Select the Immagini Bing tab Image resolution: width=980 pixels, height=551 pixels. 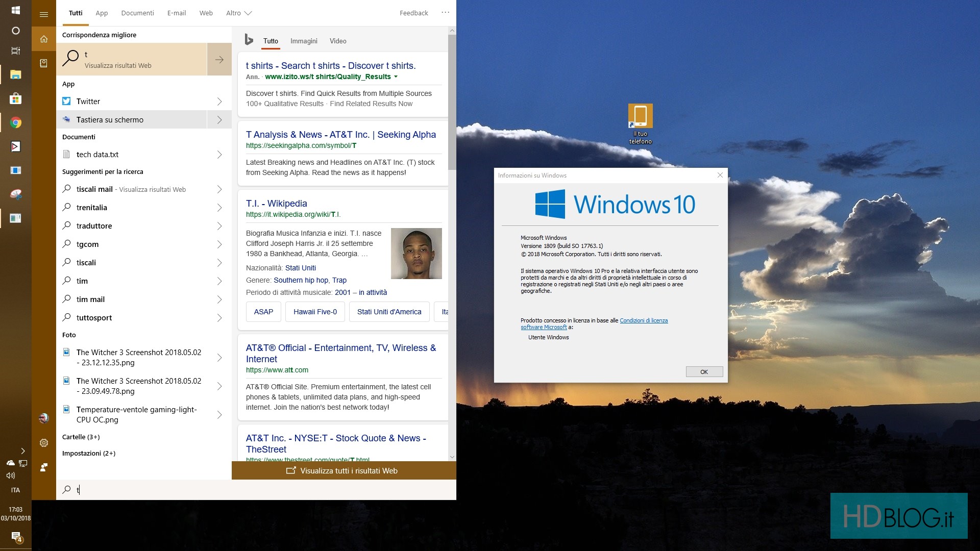pyautogui.click(x=304, y=41)
